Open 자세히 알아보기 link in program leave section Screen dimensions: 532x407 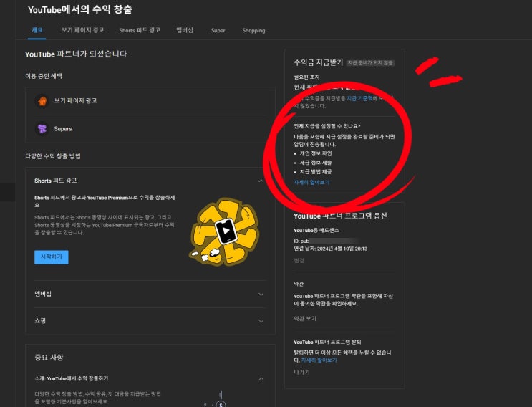click(319, 360)
